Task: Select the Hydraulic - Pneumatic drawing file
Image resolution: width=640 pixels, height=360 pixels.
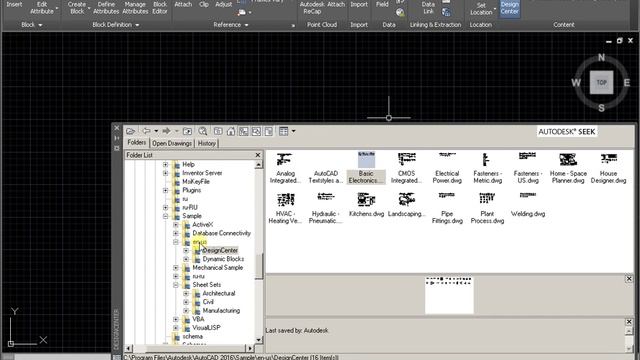Action: (x=326, y=208)
